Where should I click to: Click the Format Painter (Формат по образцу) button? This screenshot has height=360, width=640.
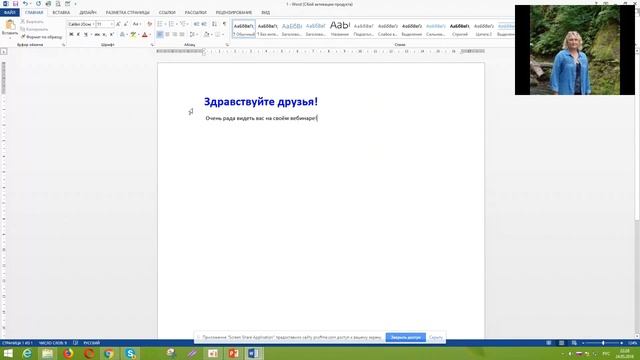coord(41,37)
